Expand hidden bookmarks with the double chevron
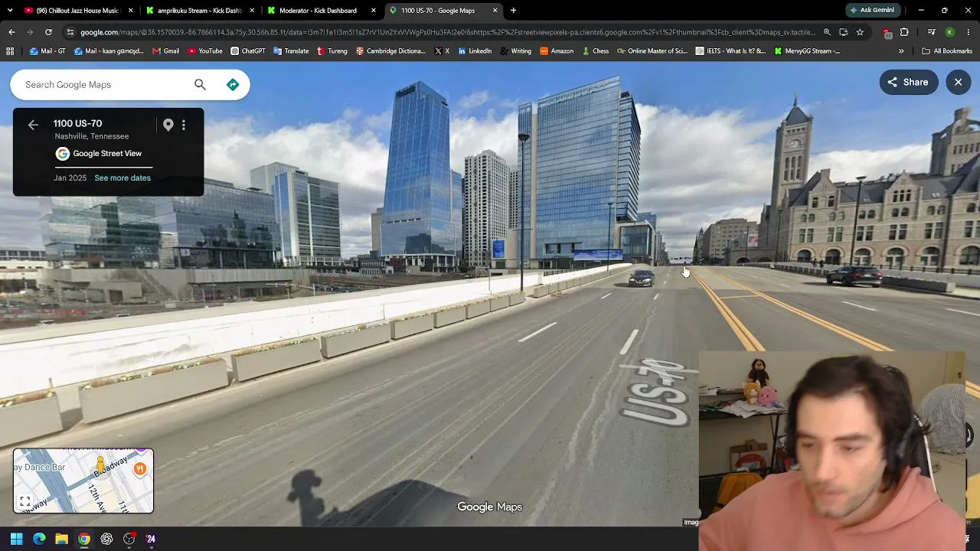This screenshot has height=551, width=980. (x=901, y=51)
